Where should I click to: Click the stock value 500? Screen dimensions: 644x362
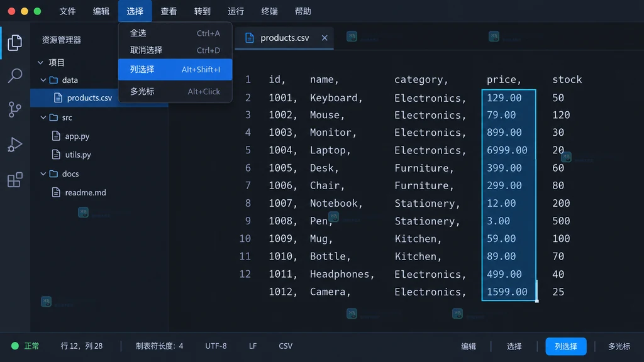(561, 221)
